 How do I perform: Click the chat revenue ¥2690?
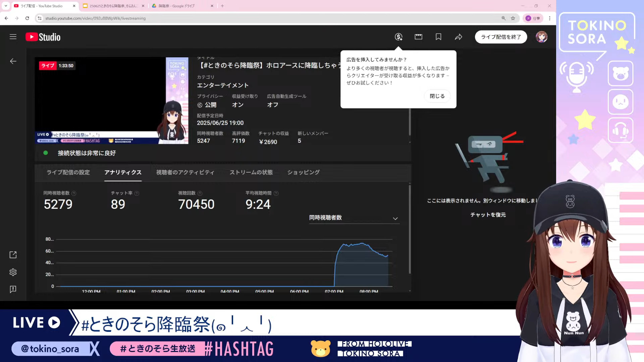268,142
